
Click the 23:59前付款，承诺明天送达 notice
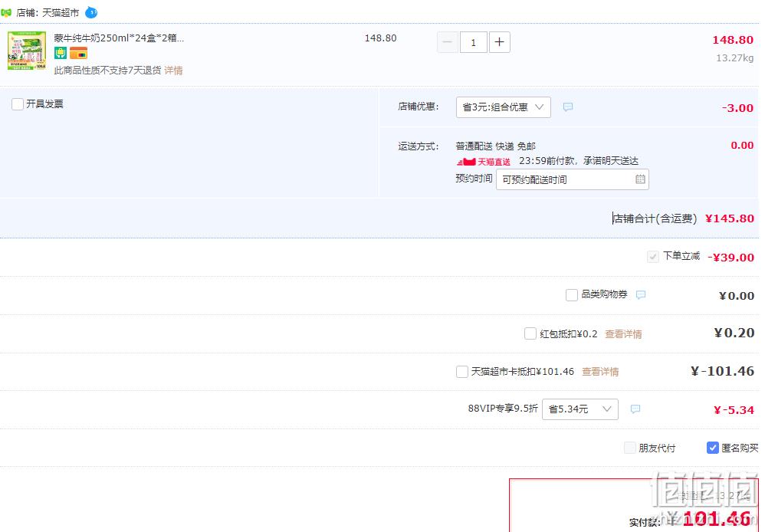[579, 161]
